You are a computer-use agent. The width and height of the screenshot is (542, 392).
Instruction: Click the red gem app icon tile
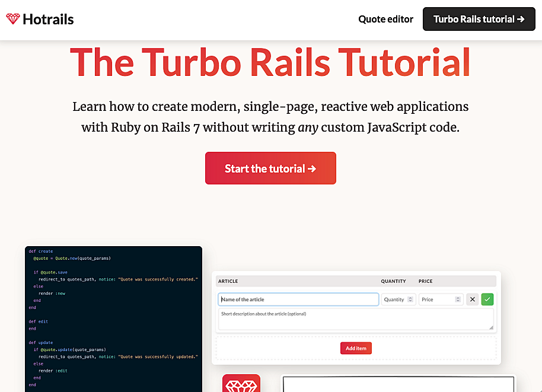(241, 383)
